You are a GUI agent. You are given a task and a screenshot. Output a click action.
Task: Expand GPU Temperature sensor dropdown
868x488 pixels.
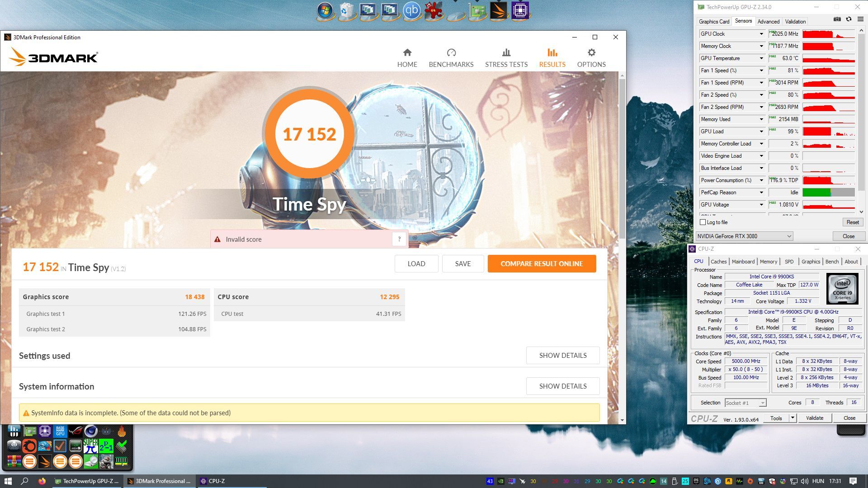(x=761, y=58)
